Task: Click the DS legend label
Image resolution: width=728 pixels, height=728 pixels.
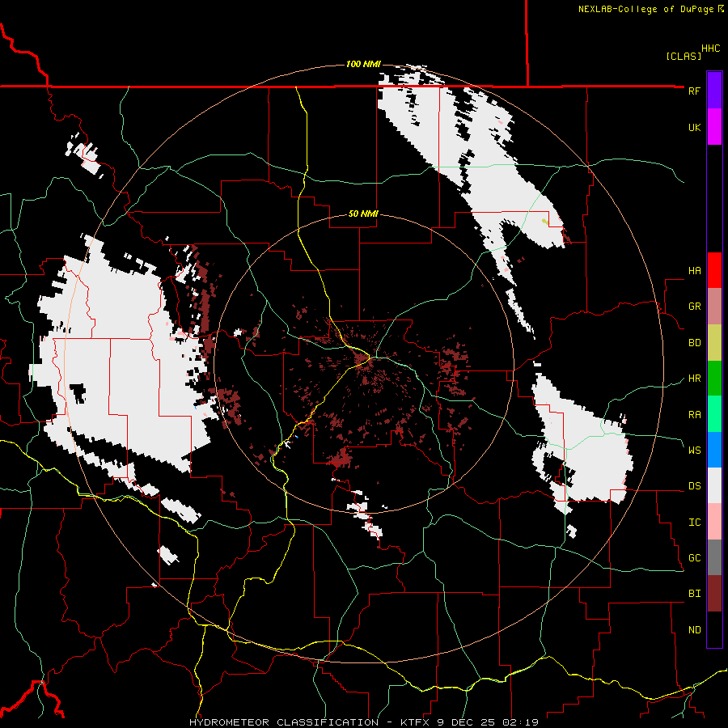Action: (x=694, y=486)
